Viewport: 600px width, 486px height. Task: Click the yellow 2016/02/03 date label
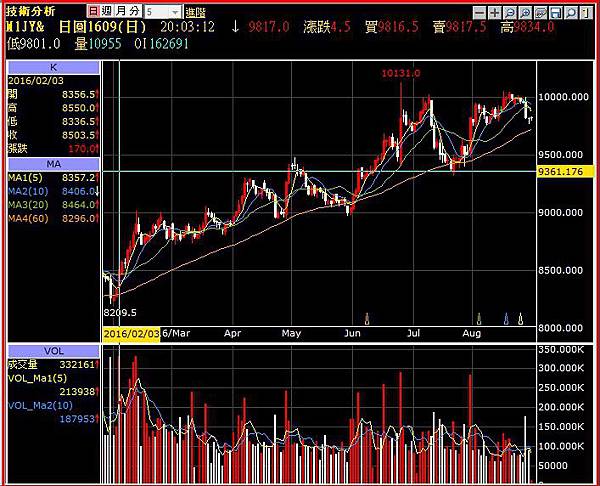[x=131, y=333]
